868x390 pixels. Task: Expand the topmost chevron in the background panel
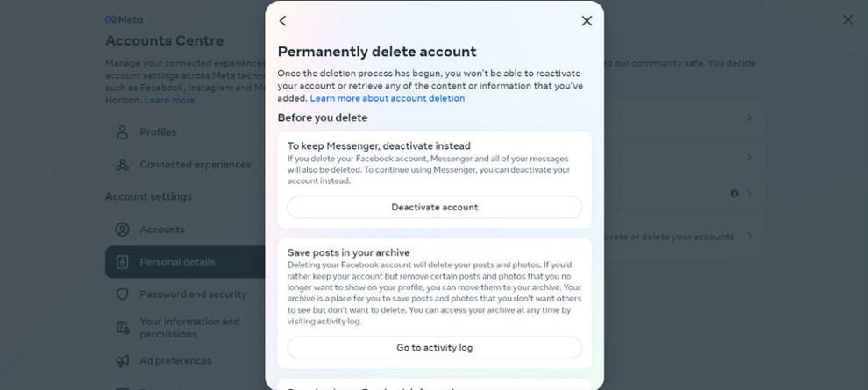(x=750, y=117)
